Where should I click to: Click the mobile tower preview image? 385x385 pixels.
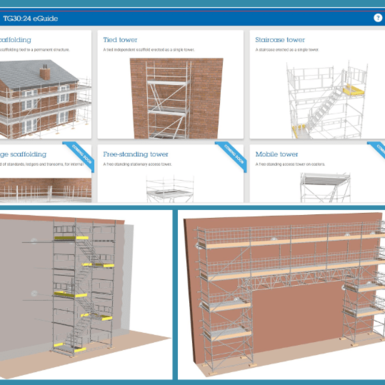click(x=325, y=187)
